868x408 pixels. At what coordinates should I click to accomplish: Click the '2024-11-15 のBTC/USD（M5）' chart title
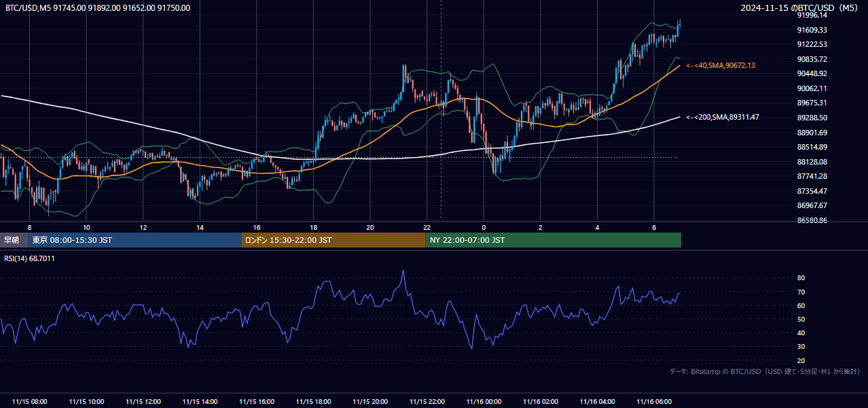point(800,8)
